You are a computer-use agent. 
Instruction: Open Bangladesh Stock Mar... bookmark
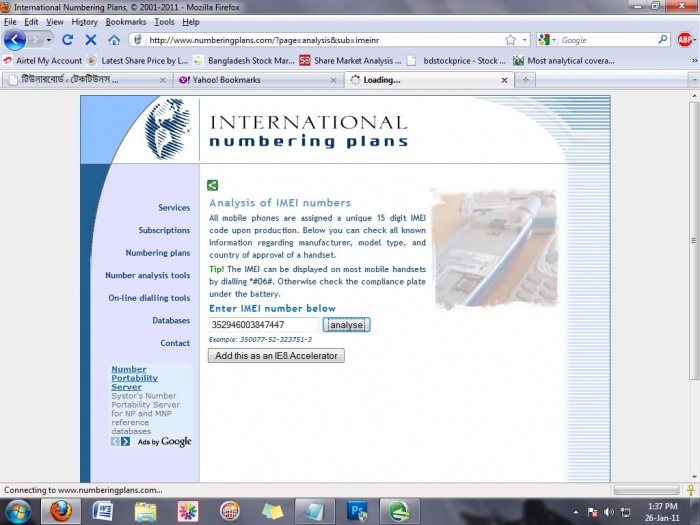(244, 61)
